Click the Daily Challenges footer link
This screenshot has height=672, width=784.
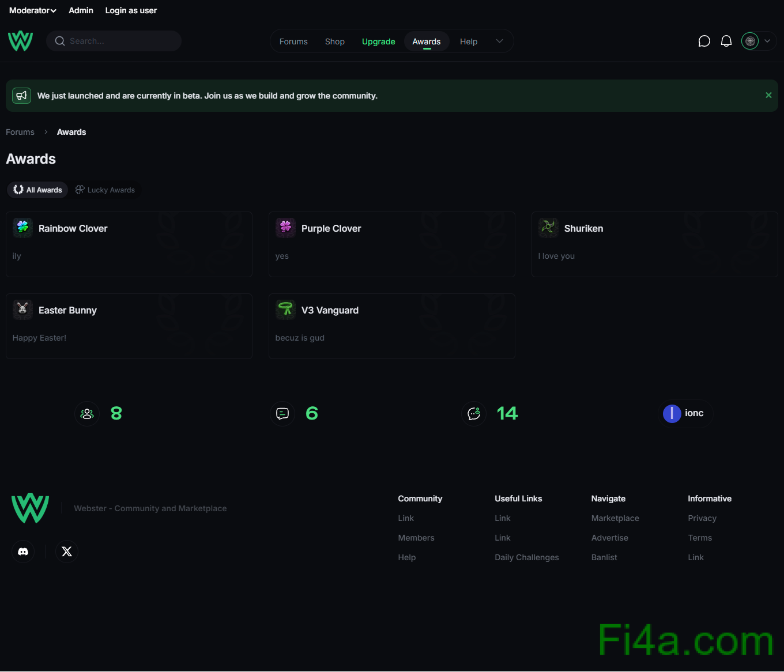click(526, 557)
